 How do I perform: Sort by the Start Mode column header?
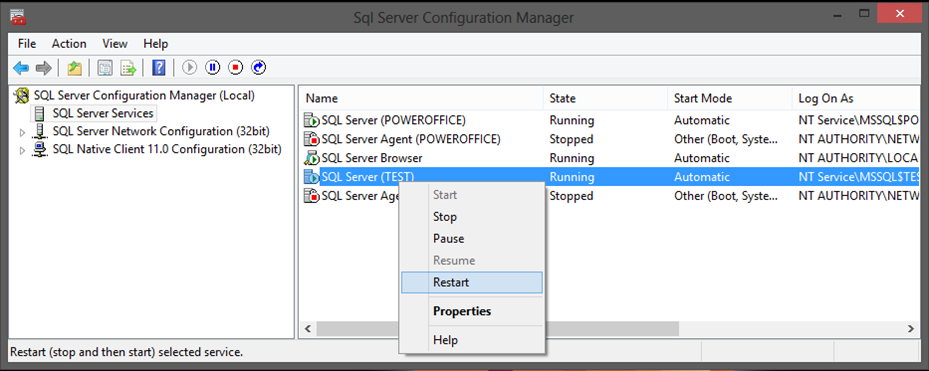[x=729, y=98]
